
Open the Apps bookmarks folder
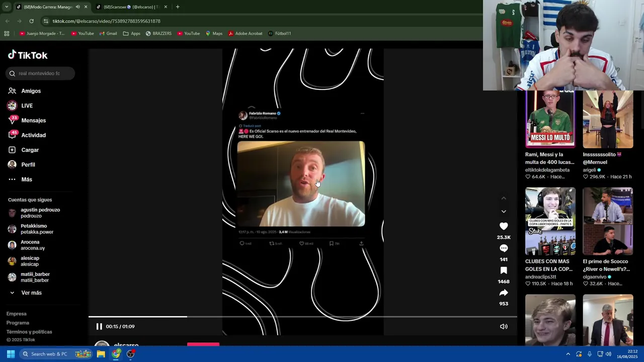[x=131, y=34]
